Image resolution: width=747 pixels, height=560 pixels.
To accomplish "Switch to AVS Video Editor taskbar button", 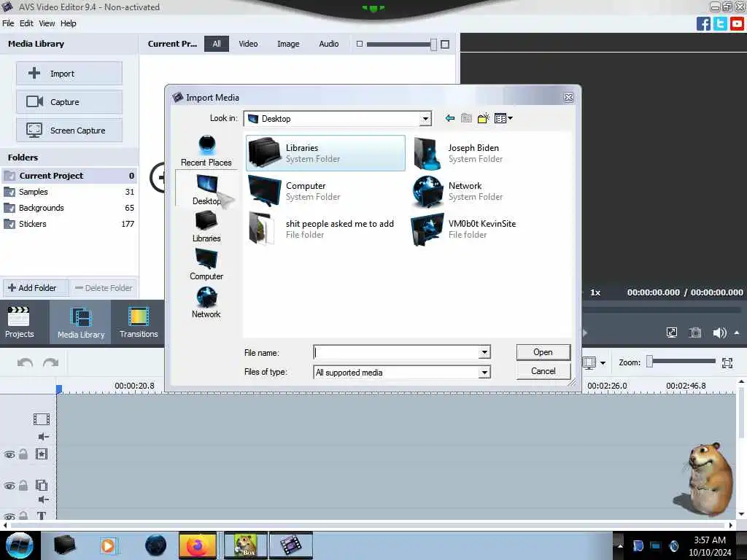I will coord(291,545).
